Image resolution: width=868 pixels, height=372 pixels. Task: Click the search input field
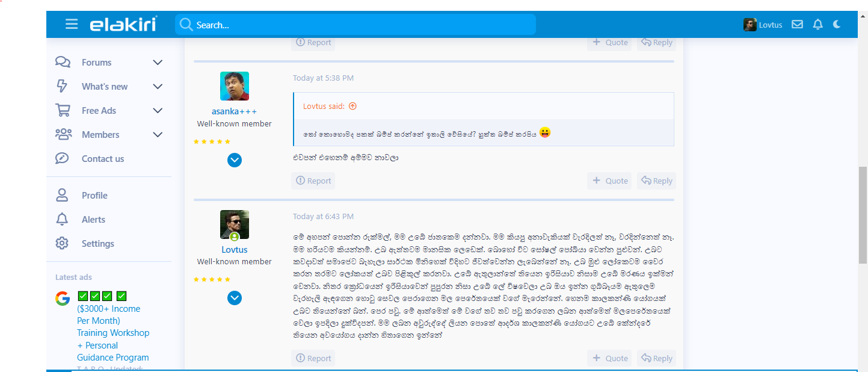[355, 25]
